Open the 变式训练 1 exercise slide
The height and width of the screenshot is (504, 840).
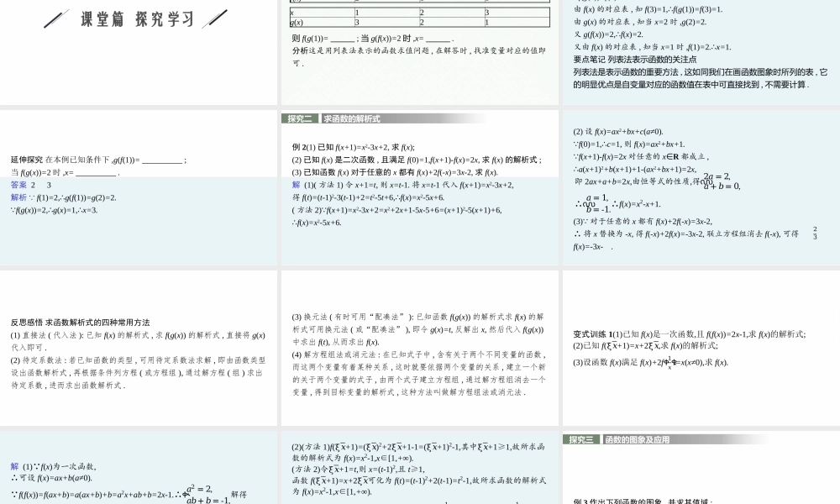[701, 348]
